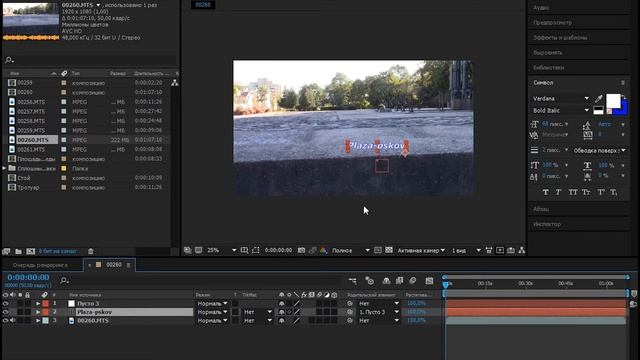
Task: Click the Subscript text style button
Action: point(613,192)
